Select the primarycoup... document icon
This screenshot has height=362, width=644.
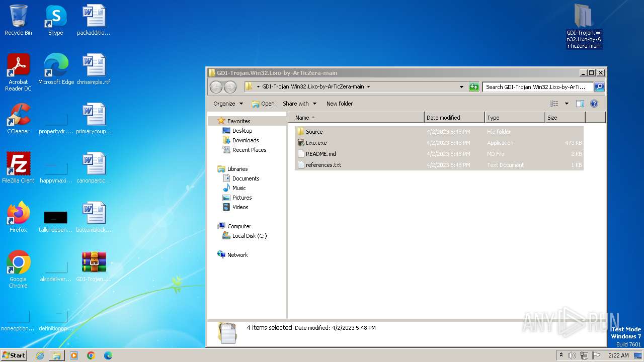[94, 119]
